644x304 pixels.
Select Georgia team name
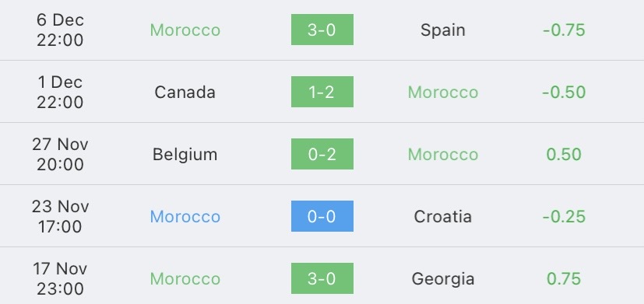[443, 279]
